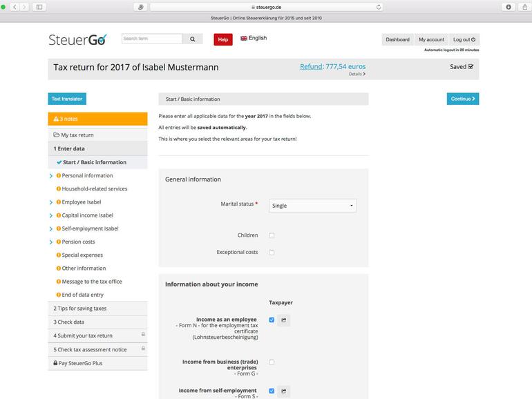This screenshot has height=399, width=532.
Task: Click the Evernote extension icon in toolbar
Action: click(x=140, y=7)
